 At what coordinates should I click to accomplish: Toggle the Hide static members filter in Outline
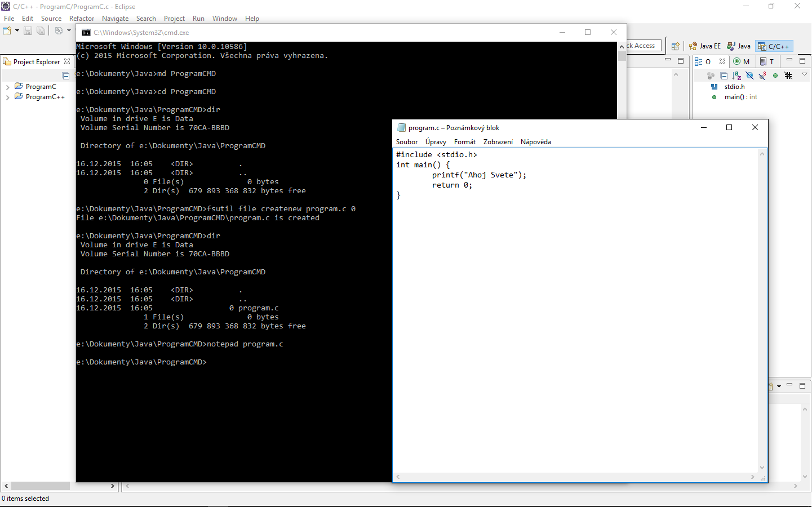point(762,75)
